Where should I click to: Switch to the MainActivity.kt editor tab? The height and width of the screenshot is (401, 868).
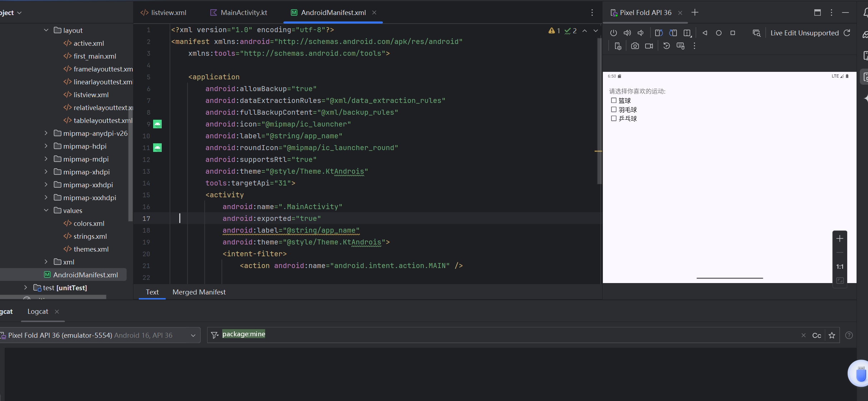(x=239, y=13)
